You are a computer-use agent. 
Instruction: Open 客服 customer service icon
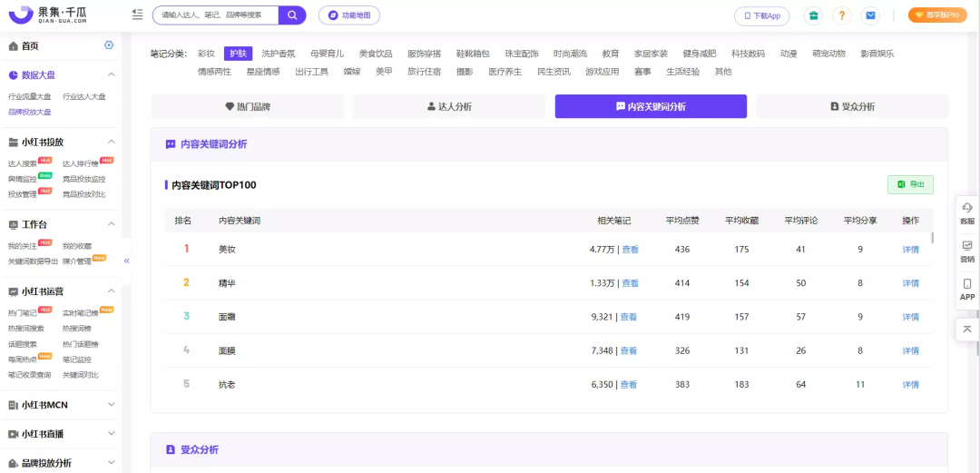(x=967, y=213)
